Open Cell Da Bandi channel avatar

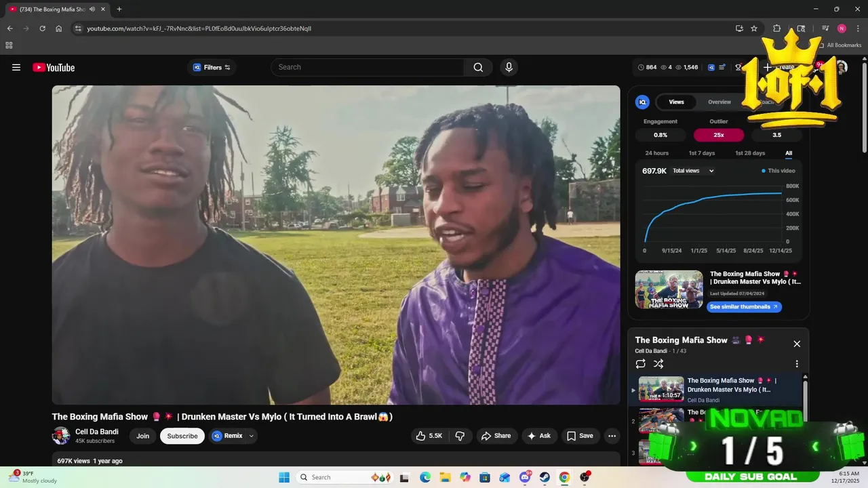point(61,436)
